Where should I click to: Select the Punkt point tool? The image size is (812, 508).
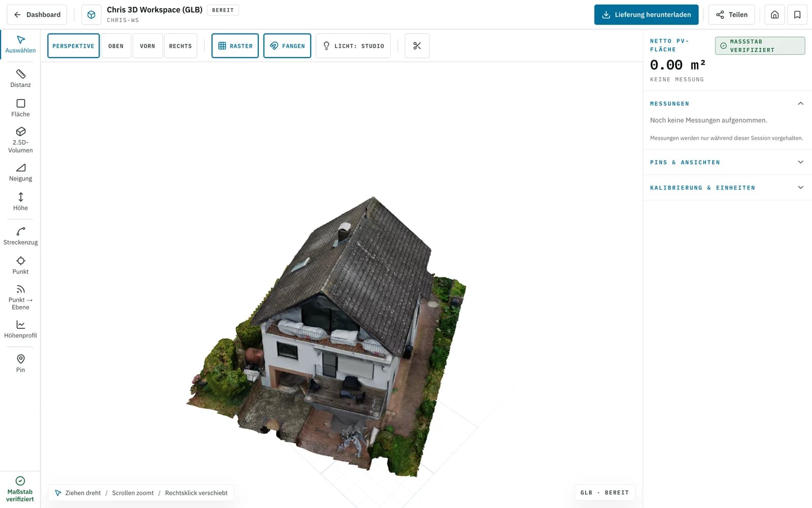(20, 266)
